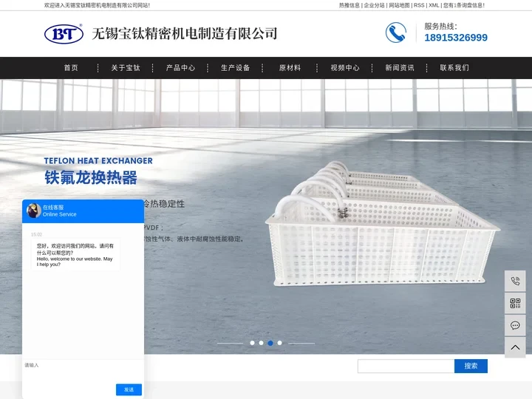
Task: Click the XML top link
Action: coord(434,5)
